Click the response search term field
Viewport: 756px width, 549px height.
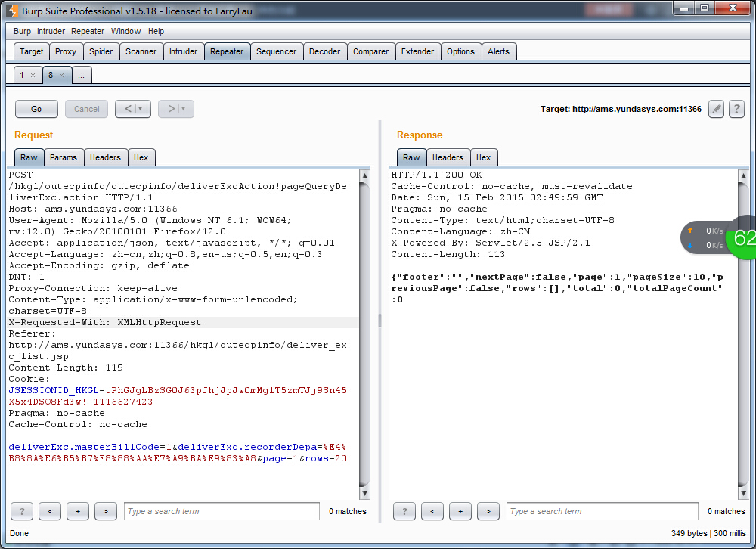coord(603,511)
